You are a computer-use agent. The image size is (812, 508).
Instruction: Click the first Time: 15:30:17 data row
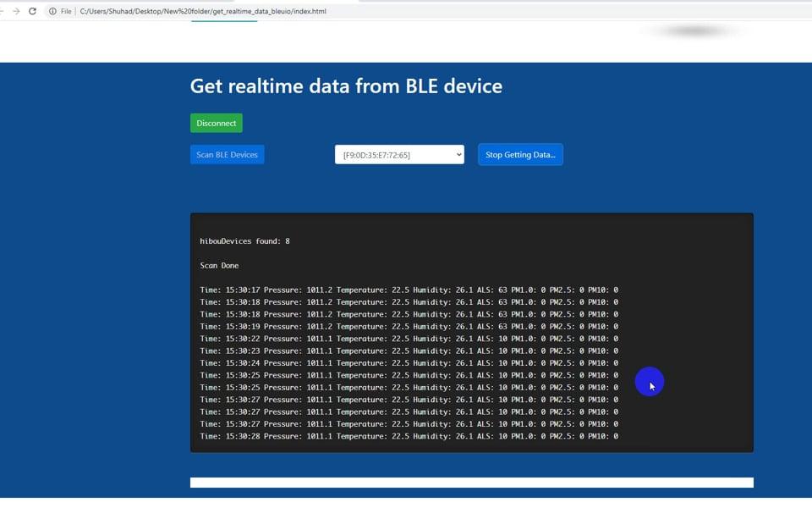[x=409, y=290]
